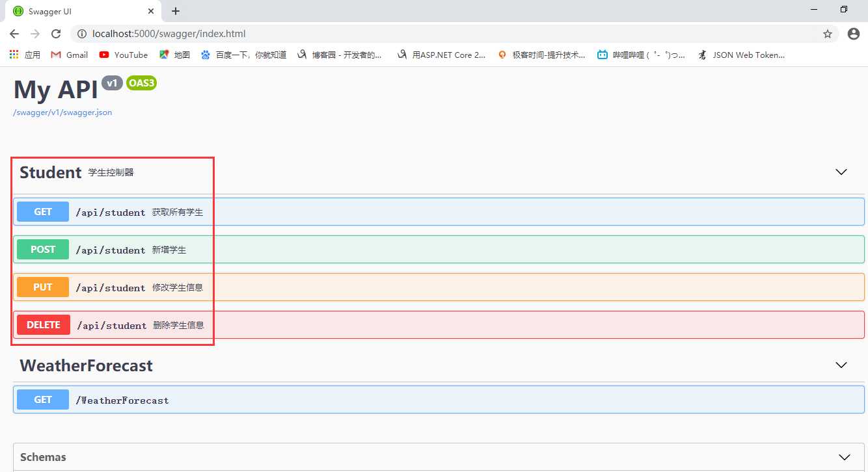This screenshot has width=868, height=472.
Task: Expand GET /api/student operation
Action: [439, 211]
